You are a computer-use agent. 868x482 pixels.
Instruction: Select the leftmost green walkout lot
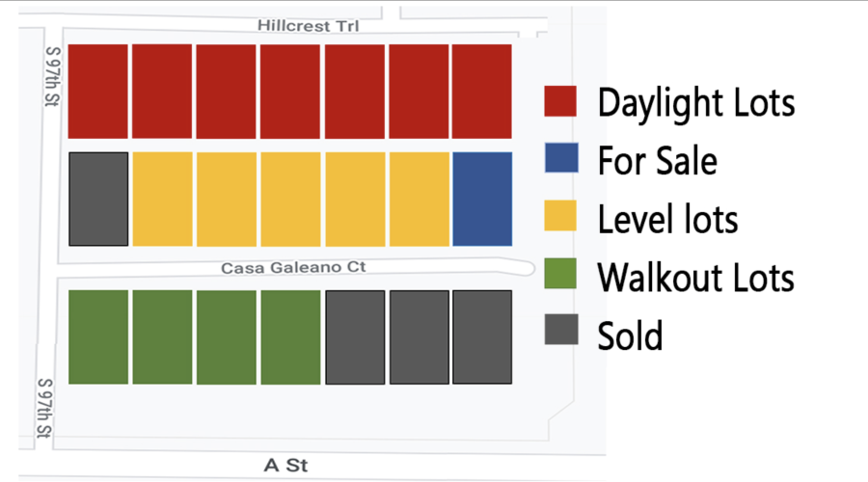[98, 337]
